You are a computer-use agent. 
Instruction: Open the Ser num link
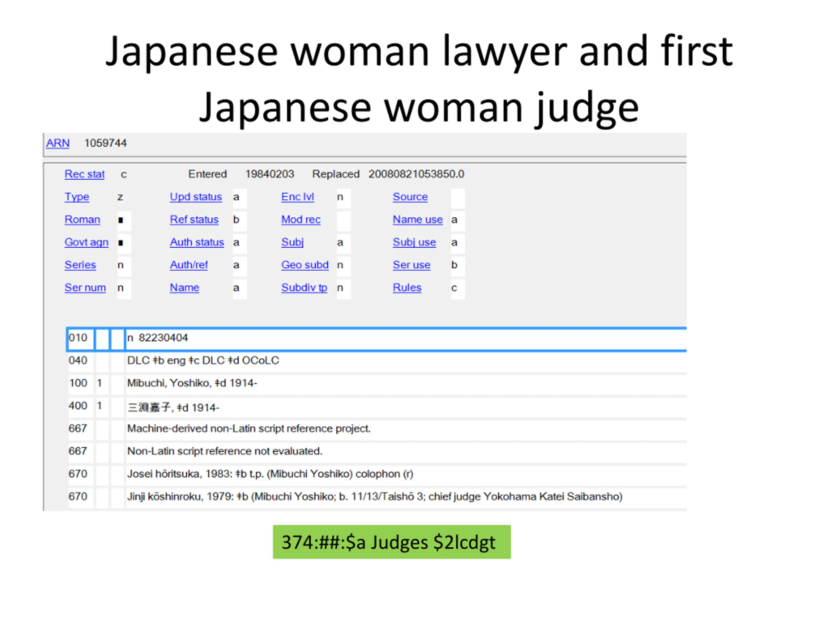tap(85, 287)
